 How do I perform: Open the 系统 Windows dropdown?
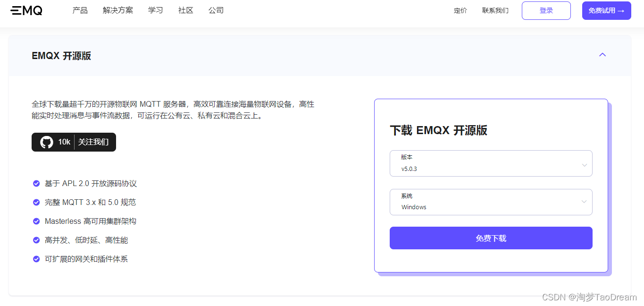coord(491,202)
